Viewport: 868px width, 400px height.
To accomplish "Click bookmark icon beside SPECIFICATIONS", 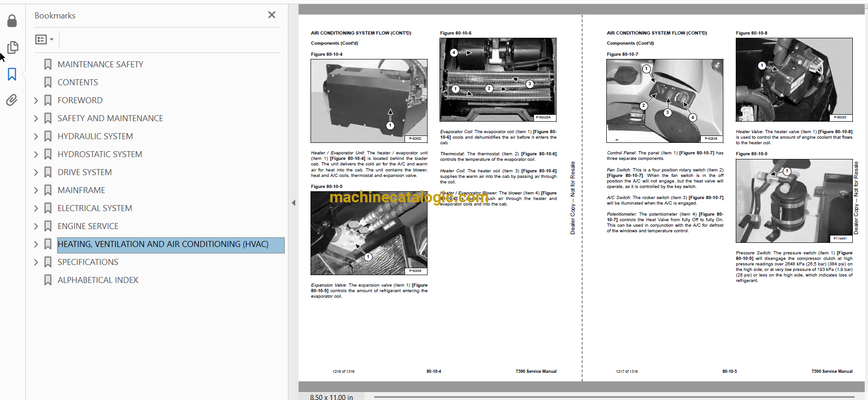I will 48,262.
